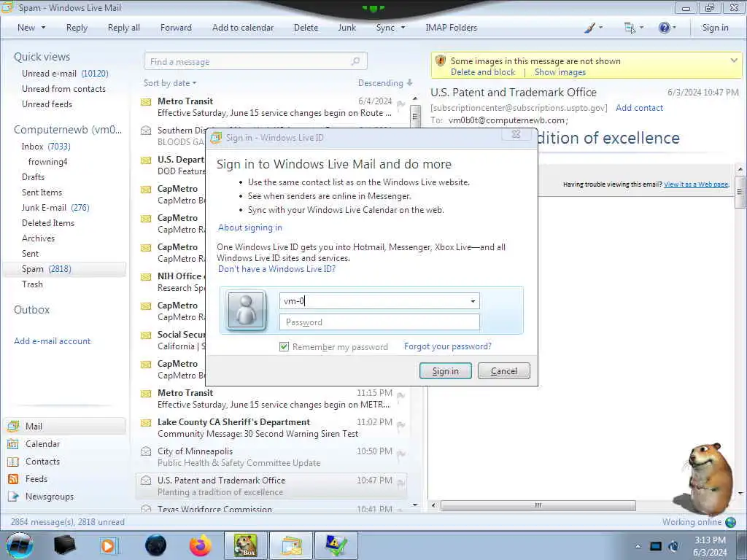Image resolution: width=747 pixels, height=560 pixels.
Task: Click Delete and block link
Action: pos(483,72)
